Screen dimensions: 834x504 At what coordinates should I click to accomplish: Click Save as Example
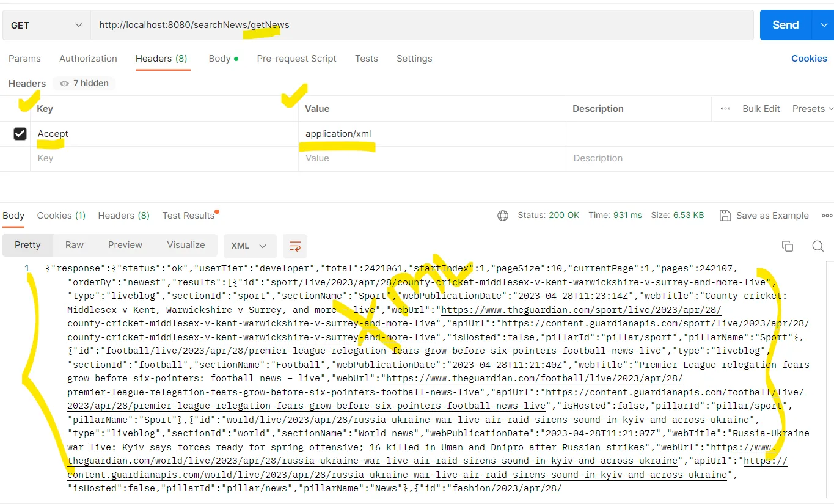pos(772,216)
